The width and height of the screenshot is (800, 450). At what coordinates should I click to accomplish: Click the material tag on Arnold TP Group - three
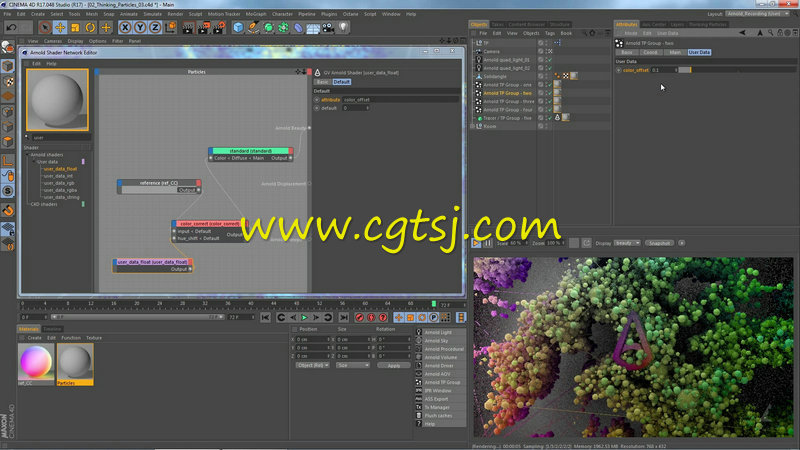pos(557,101)
